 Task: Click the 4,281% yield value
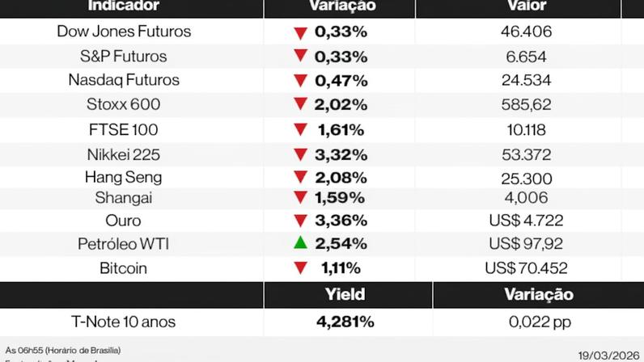click(x=345, y=322)
